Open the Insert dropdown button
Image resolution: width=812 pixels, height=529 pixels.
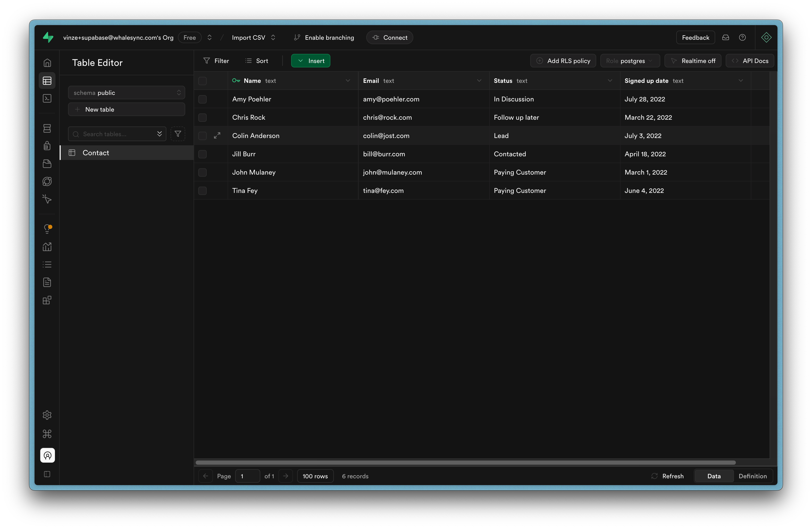pos(311,61)
